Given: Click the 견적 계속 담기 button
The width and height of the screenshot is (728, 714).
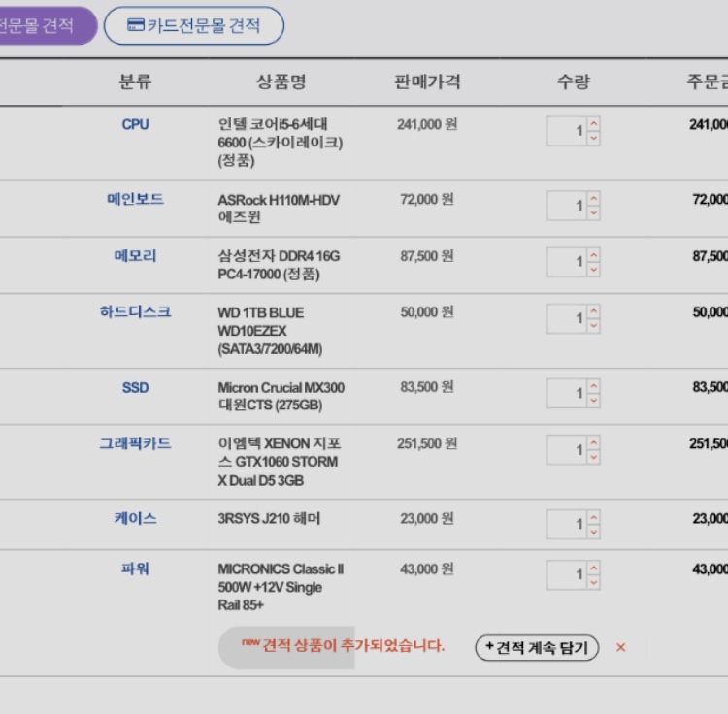Looking at the screenshot, I should (537, 648).
